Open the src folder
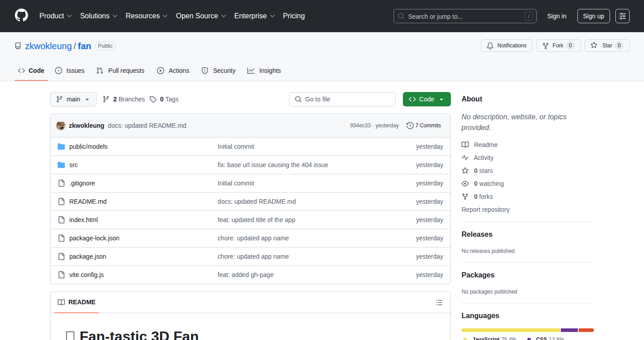Viewport: 644px width, 340px height. tap(73, 165)
